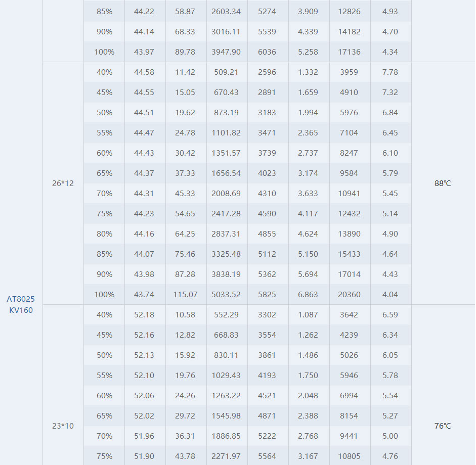Click the 5033.52 power value
This screenshot has height=465, width=476.
click(226, 295)
